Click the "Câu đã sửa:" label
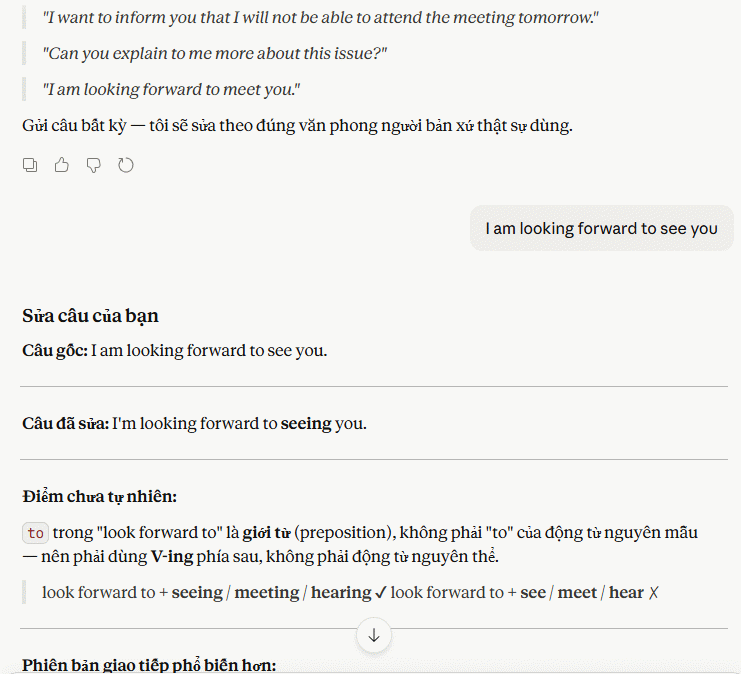 click(66, 423)
